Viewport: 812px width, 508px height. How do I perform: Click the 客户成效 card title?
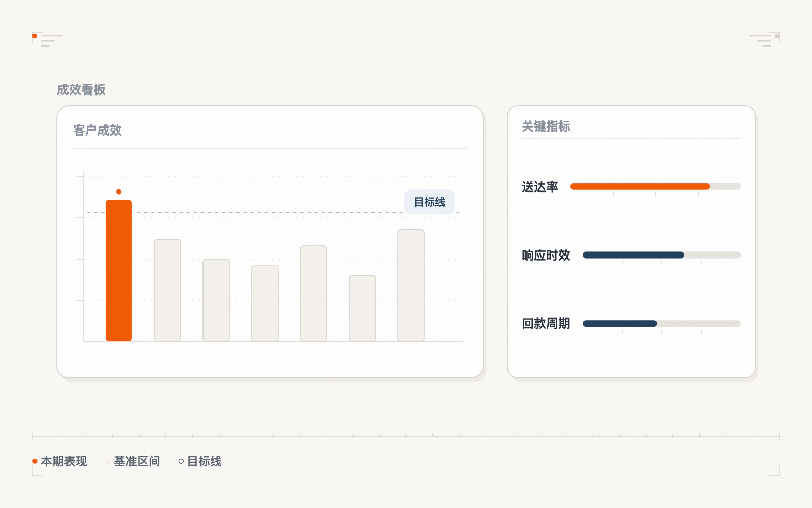coord(97,131)
